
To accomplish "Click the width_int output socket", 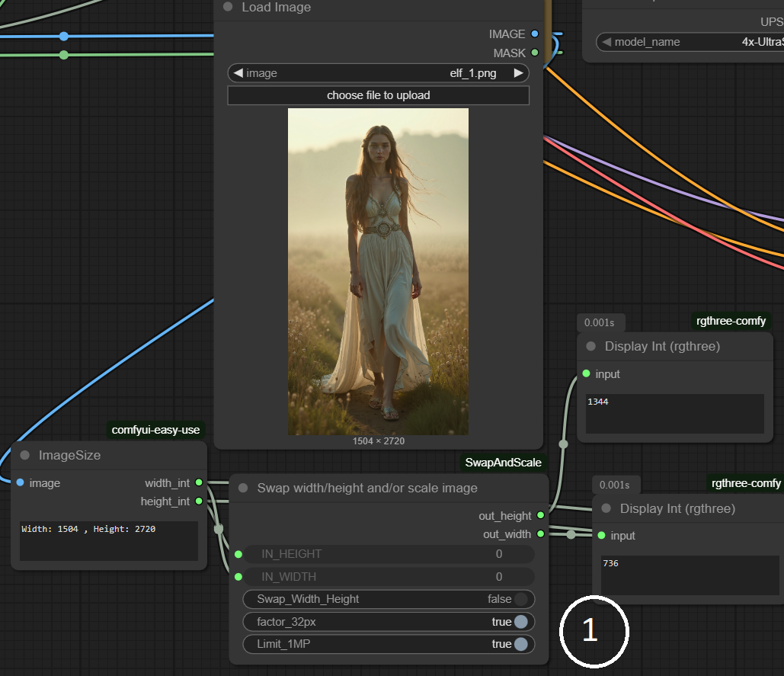I will [x=199, y=482].
